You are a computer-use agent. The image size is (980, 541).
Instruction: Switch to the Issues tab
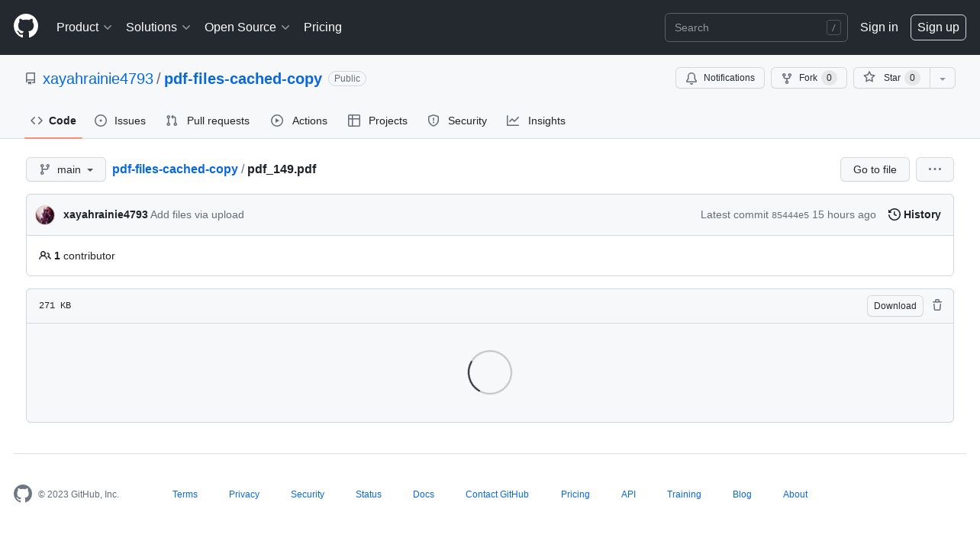tap(121, 121)
